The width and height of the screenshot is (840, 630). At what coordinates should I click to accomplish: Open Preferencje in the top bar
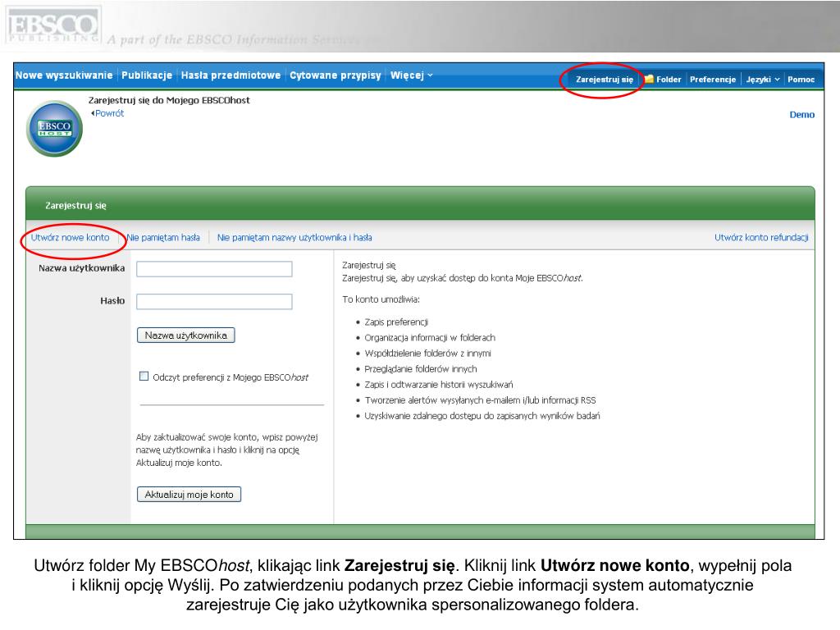point(713,80)
